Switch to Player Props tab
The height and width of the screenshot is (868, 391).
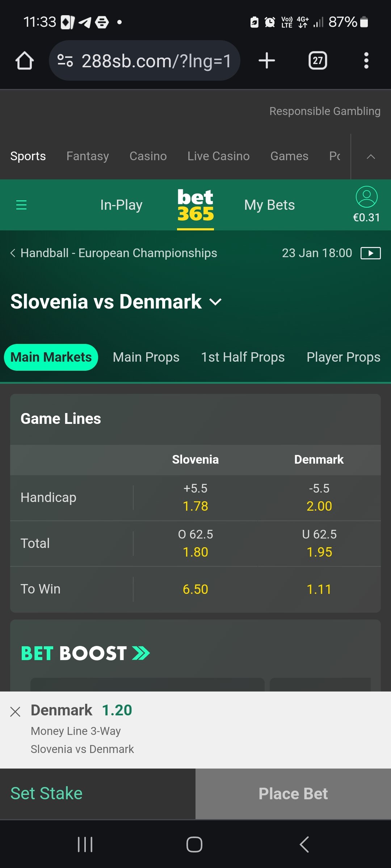344,357
